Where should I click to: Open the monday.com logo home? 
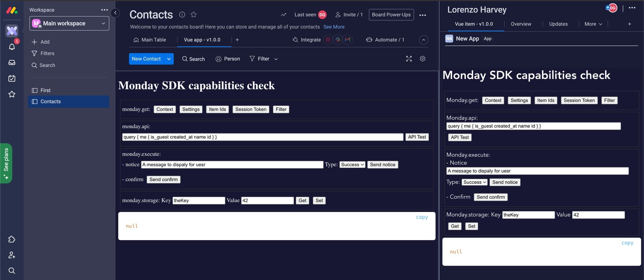[12, 10]
